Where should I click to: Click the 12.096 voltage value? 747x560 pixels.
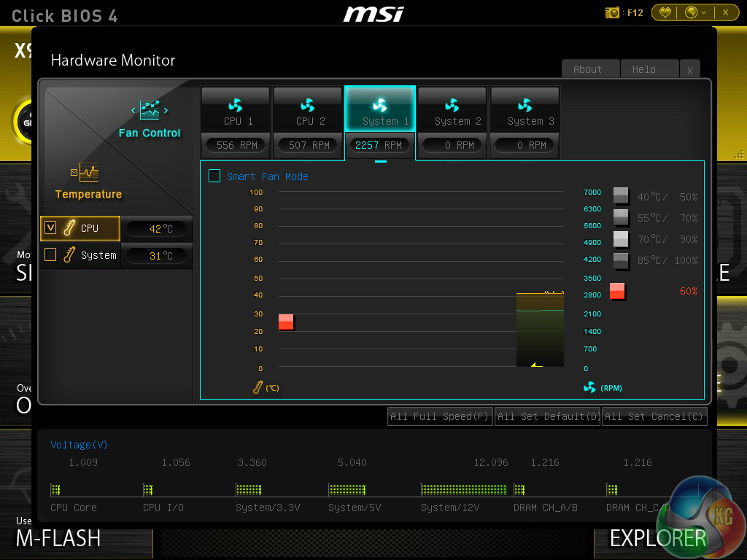pyautogui.click(x=491, y=462)
